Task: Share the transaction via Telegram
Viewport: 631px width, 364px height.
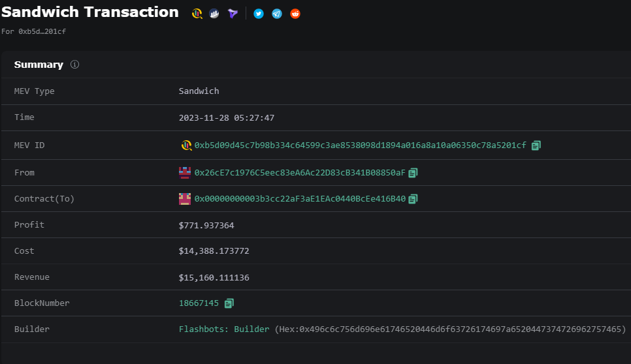Action: (x=277, y=14)
